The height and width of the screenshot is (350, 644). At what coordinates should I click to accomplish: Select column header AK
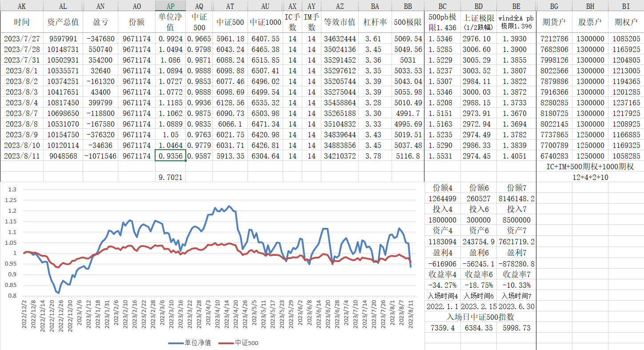tap(22, 6)
